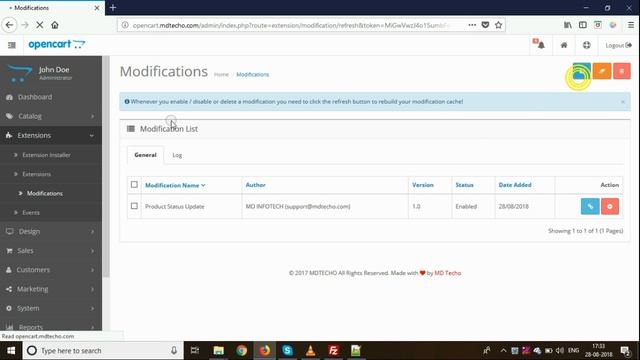Open FileZilla from the taskbar
The width and height of the screenshot is (640, 360).
coord(333,351)
